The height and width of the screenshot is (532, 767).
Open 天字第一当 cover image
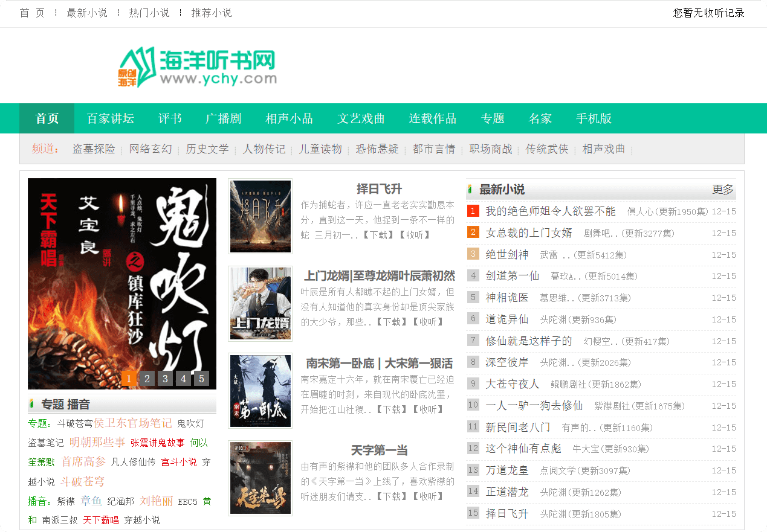(x=261, y=478)
